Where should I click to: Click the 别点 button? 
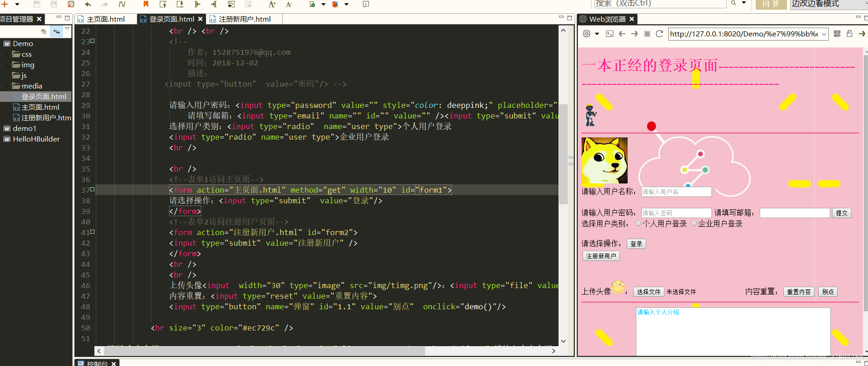pos(828,292)
